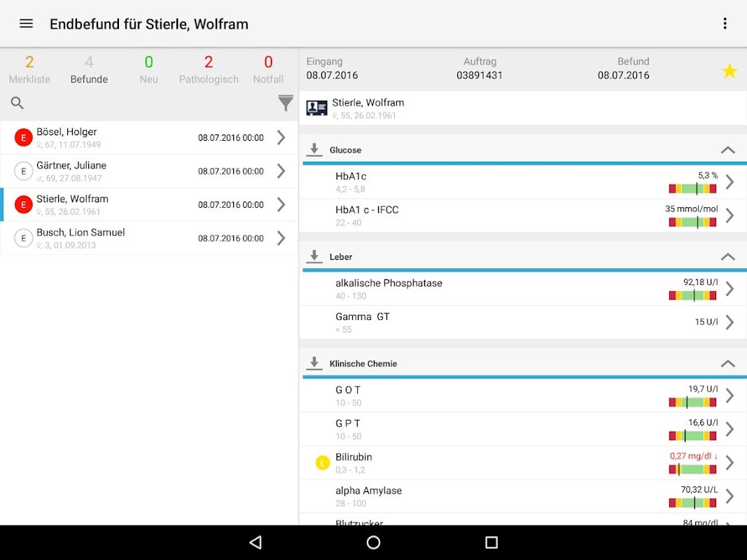Click the Bilirubin value 0,27 mg/dl
747x560 pixels.
point(694,456)
